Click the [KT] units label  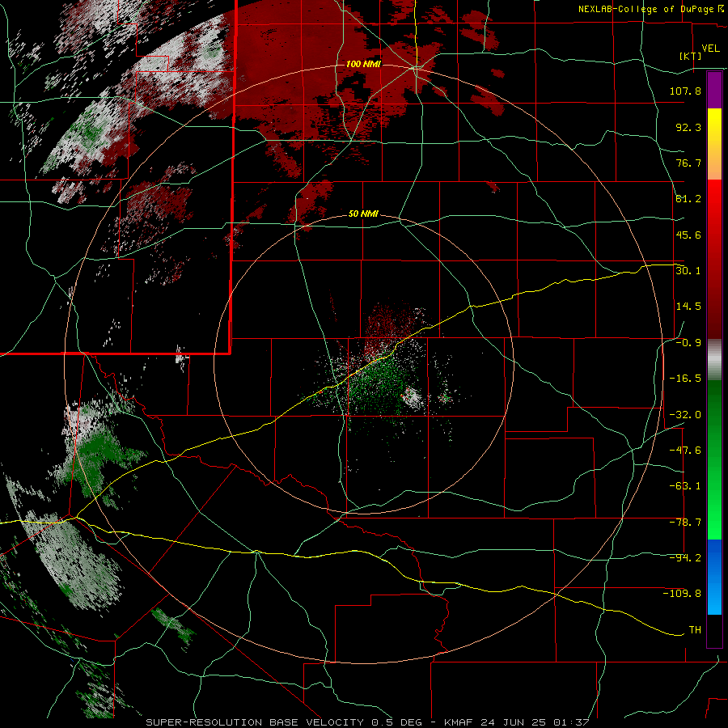pos(690,56)
